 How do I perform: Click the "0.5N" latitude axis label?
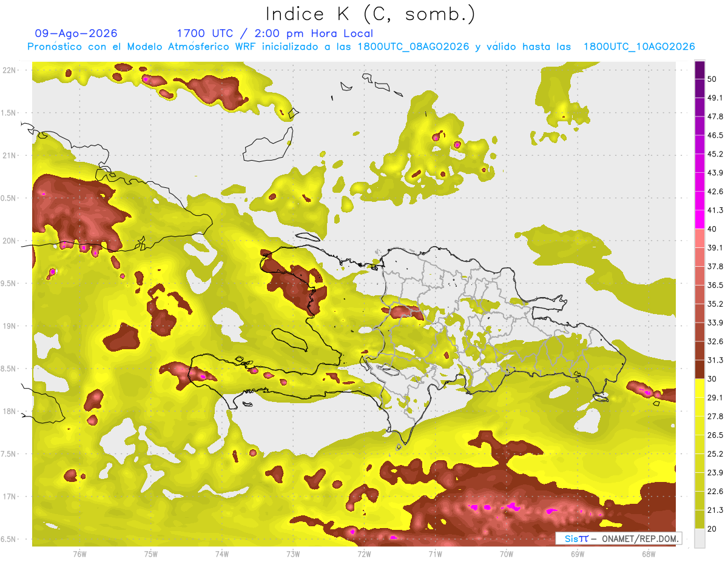pyautogui.click(x=8, y=198)
